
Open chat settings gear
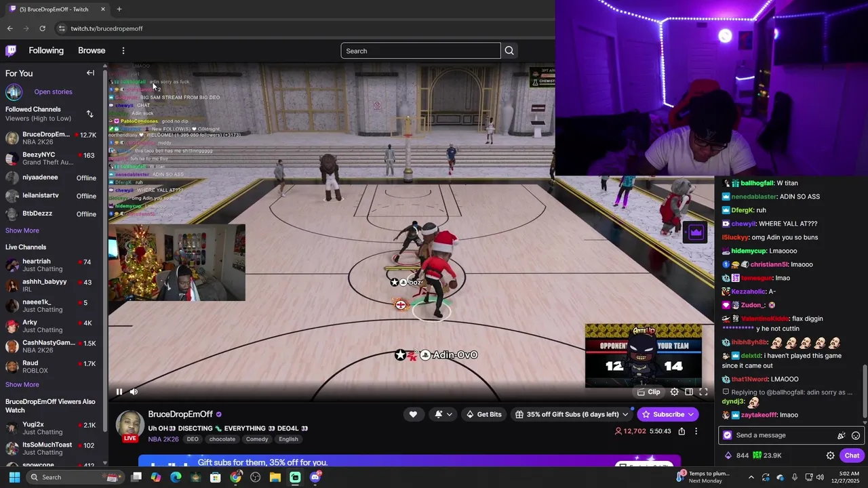pos(830,455)
